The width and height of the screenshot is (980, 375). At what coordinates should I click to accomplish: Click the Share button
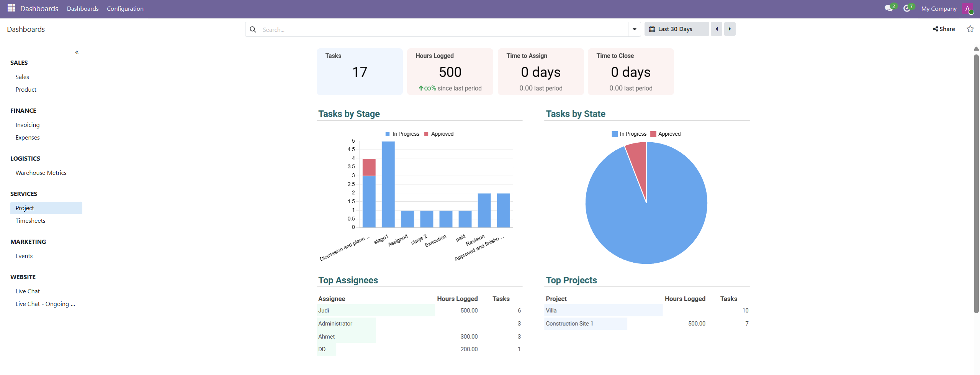coord(944,29)
